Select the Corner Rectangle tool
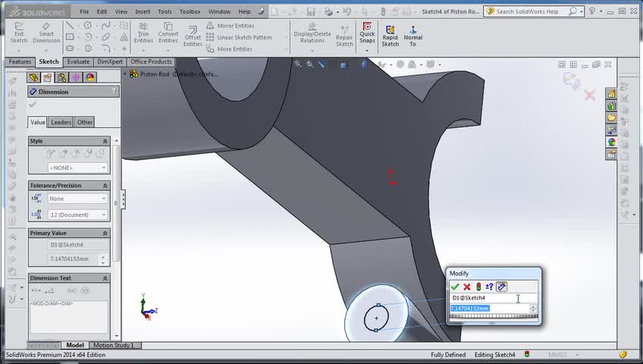643x364 pixels. 70,37
